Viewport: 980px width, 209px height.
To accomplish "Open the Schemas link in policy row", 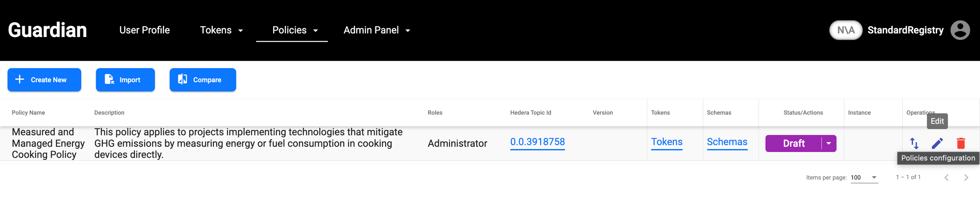I will [726, 142].
